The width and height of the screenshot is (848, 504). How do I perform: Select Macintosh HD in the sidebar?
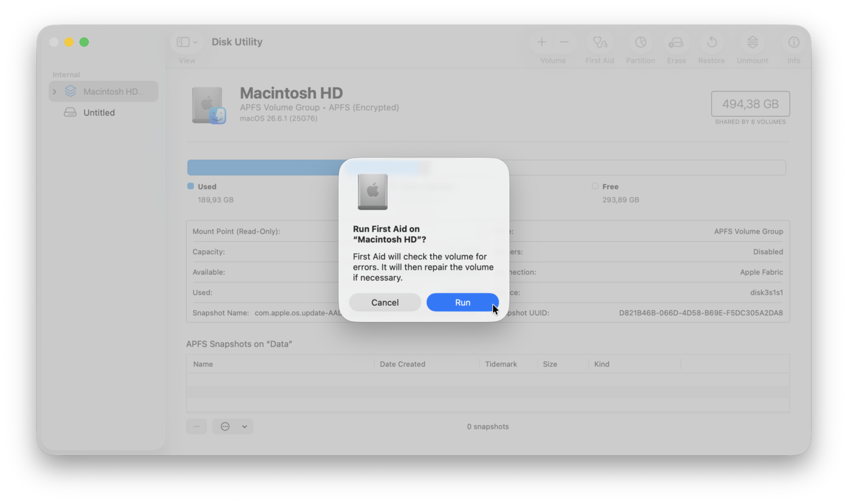point(104,91)
